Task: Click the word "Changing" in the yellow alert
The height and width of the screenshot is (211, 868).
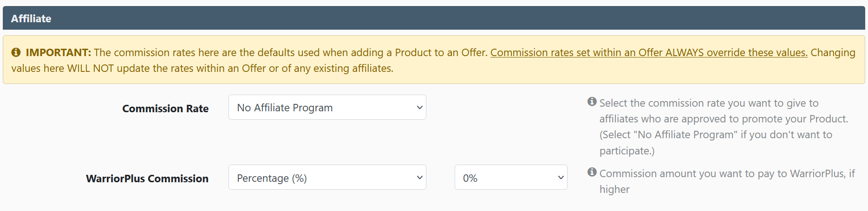Action: [x=833, y=53]
